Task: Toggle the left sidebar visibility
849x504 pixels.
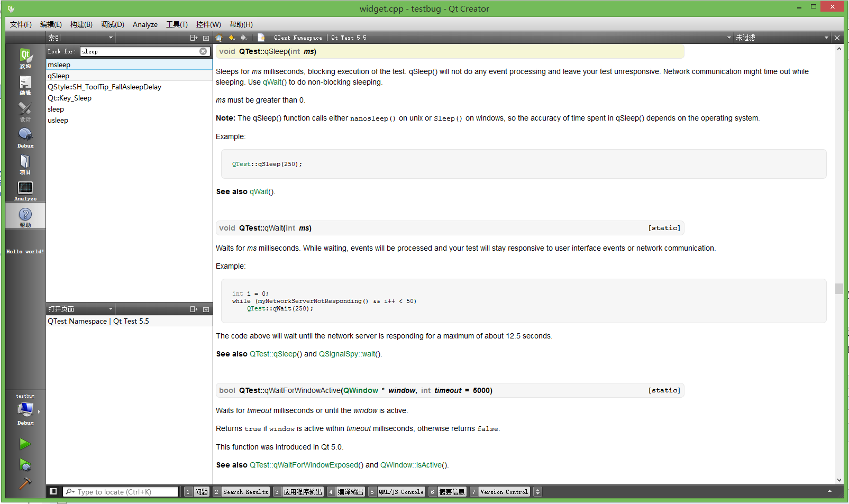Action: 53,491
